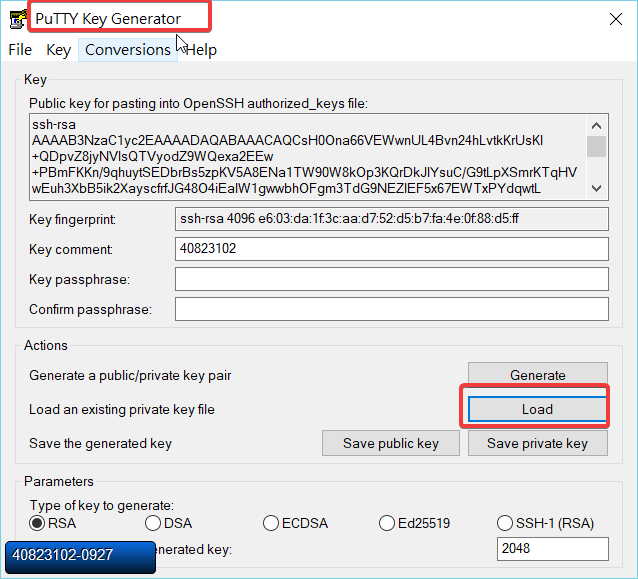638x579 pixels.
Task: Click the PuTTY Key Generator window title
Action: click(108, 19)
